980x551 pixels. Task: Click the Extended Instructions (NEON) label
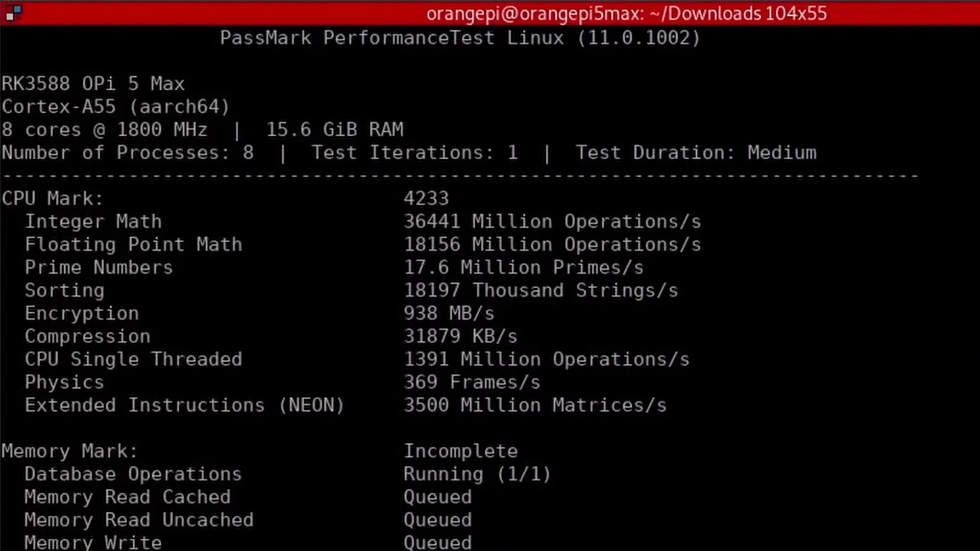click(185, 405)
